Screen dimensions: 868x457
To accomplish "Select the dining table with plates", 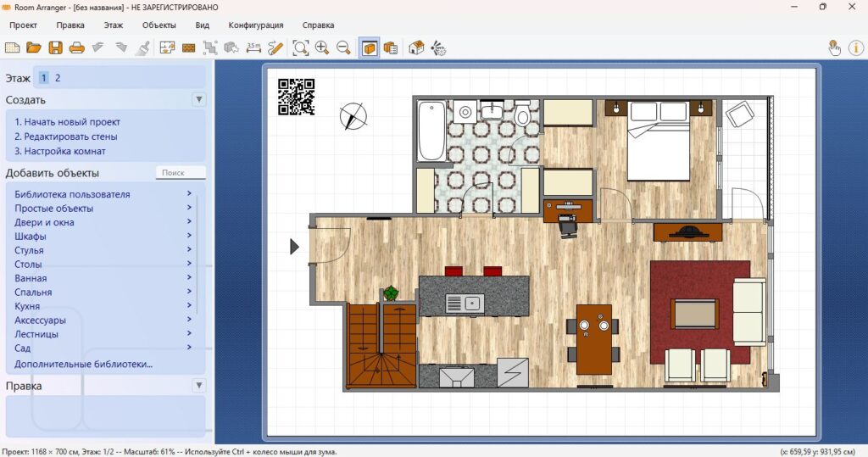I will click(593, 339).
